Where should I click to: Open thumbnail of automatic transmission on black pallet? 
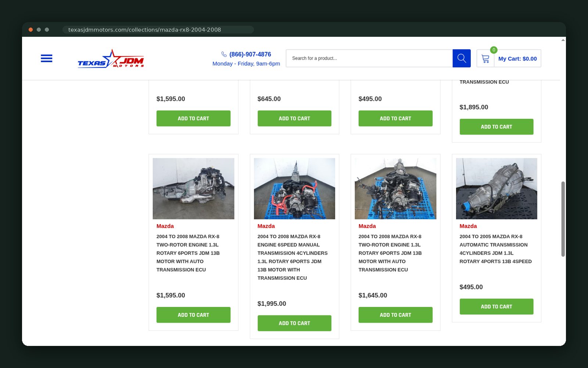[496, 188]
